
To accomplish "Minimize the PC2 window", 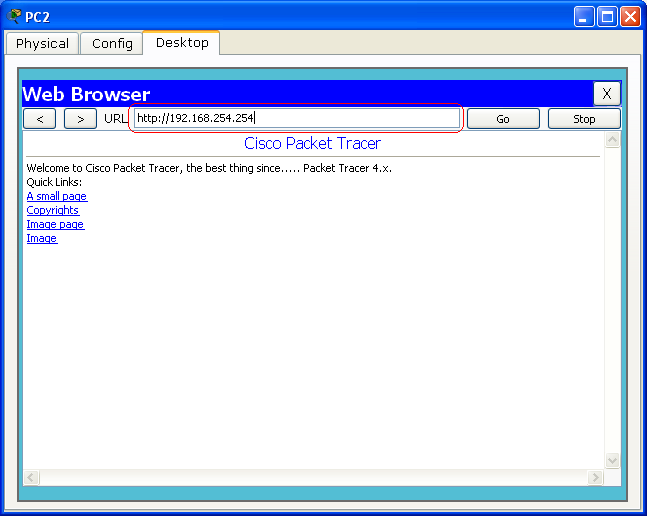I will [x=583, y=17].
